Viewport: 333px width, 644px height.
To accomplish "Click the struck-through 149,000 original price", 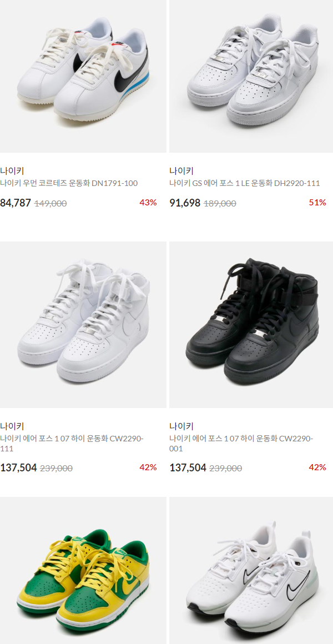I will pyautogui.click(x=51, y=203).
